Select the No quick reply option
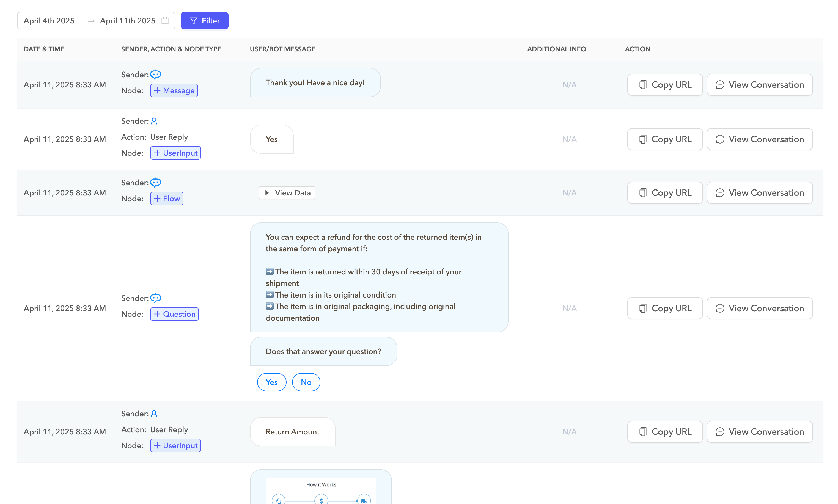The image size is (838, 504). click(x=306, y=382)
